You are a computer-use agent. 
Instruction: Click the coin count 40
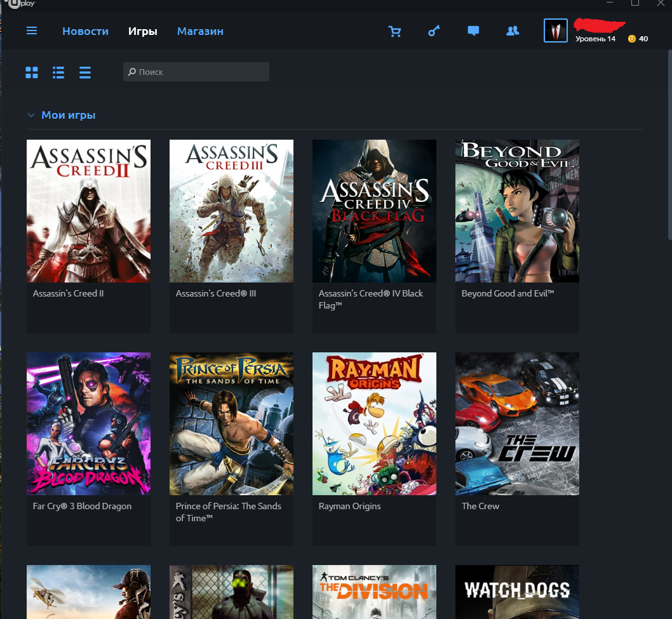[x=643, y=39]
